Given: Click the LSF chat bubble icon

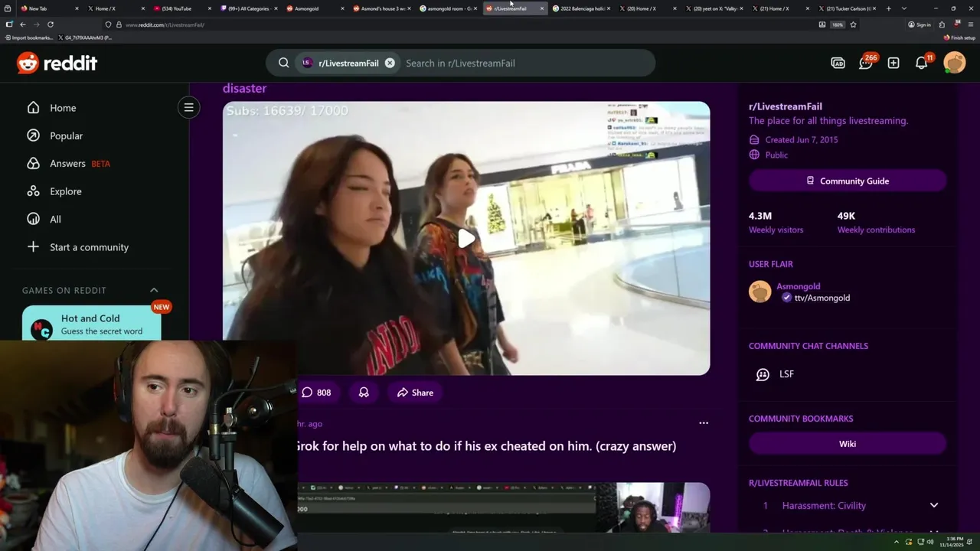Looking at the screenshot, I should click(763, 374).
